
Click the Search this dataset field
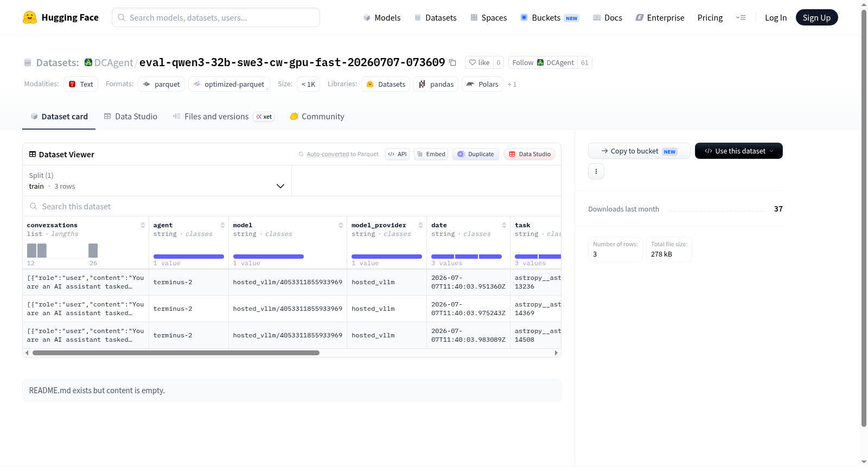pos(292,207)
